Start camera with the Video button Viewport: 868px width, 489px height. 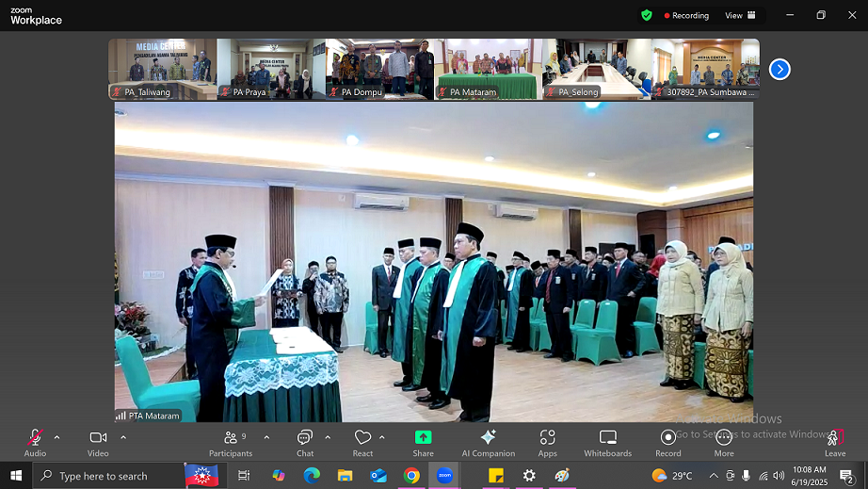(x=98, y=443)
